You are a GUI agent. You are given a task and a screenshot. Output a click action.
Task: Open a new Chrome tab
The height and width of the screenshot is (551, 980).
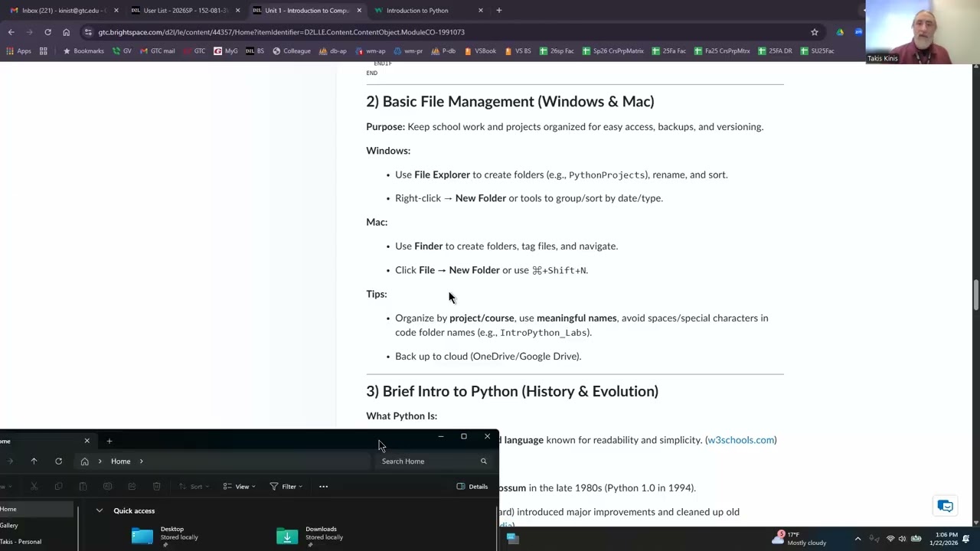(499, 11)
